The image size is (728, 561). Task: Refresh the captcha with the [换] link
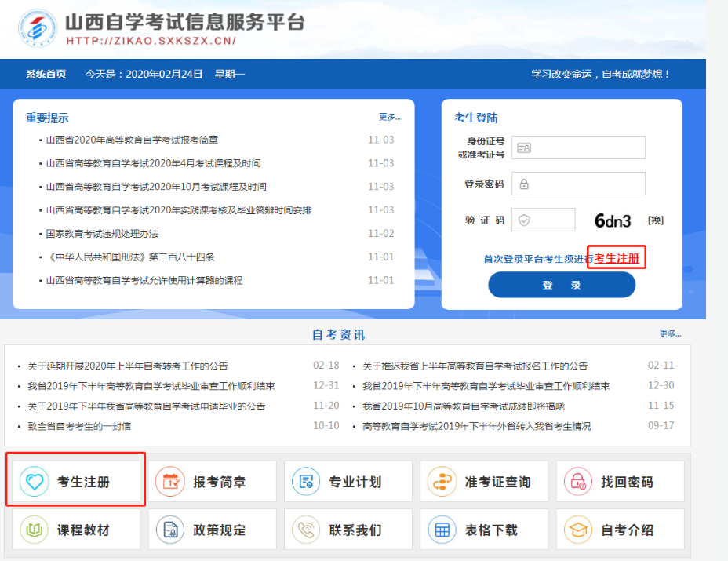click(x=655, y=220)
